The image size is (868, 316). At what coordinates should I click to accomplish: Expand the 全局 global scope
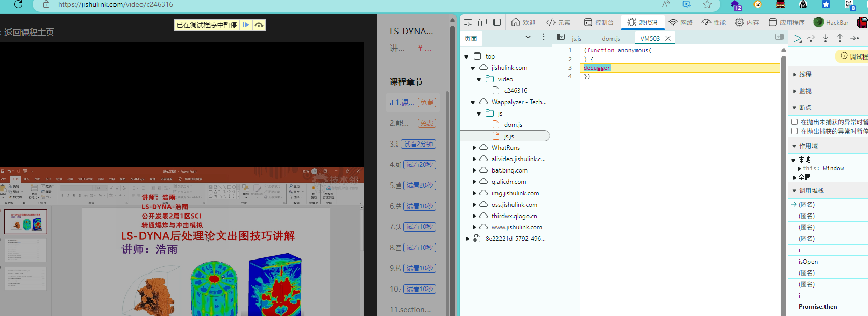[795, 178]
